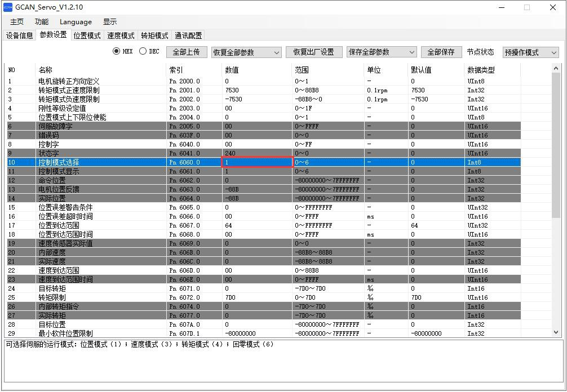Go to the 通讯配置 tab

tap(188, 35)
